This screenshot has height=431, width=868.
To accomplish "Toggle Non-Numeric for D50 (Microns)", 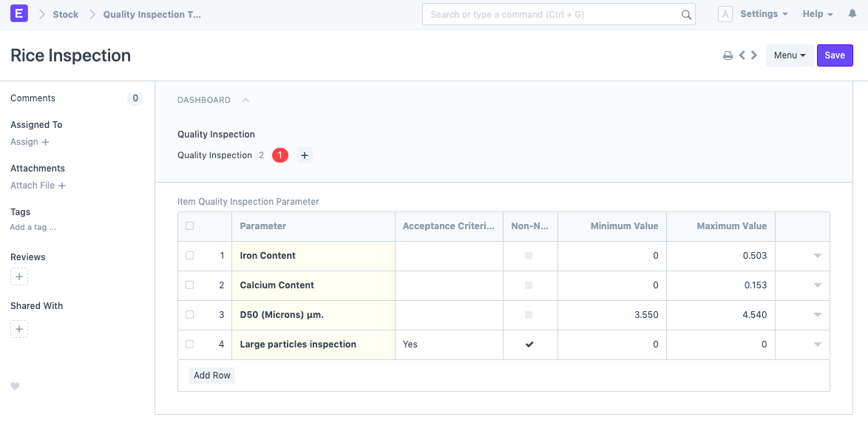I will click(529, 314).
